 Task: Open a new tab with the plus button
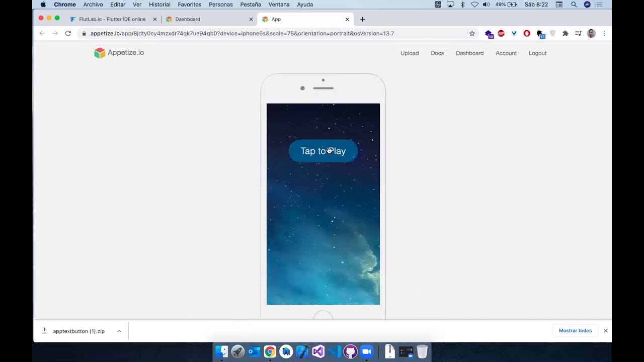362,19
